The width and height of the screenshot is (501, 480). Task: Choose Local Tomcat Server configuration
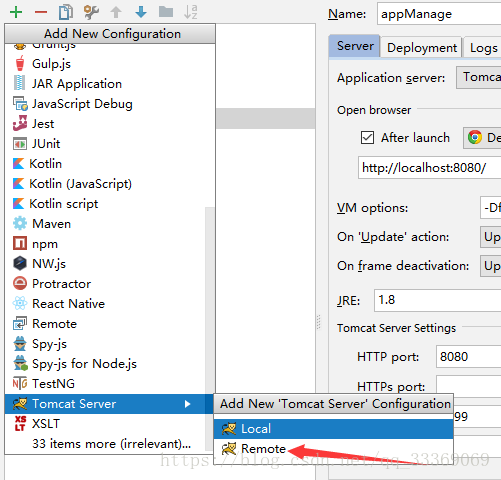(x=333, y=429)
